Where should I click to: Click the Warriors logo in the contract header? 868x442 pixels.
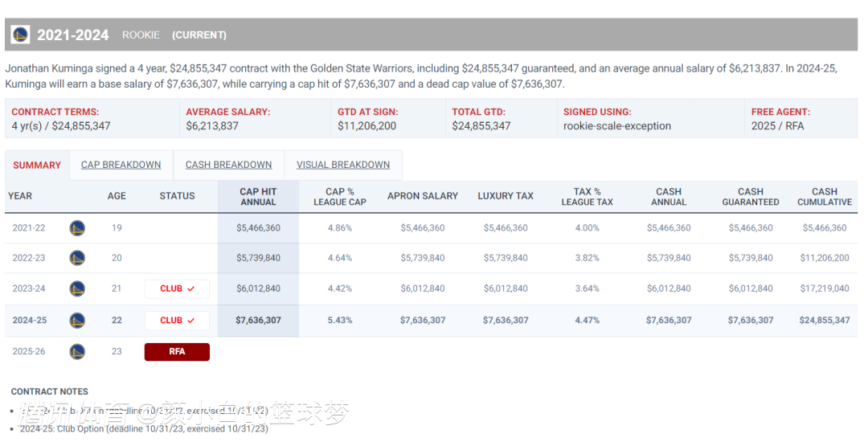20,35
